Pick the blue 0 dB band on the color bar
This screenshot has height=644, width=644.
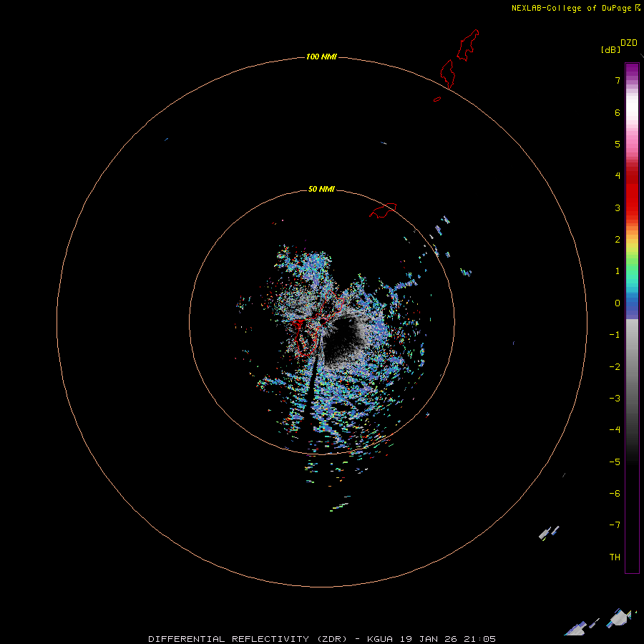point(632,303)
